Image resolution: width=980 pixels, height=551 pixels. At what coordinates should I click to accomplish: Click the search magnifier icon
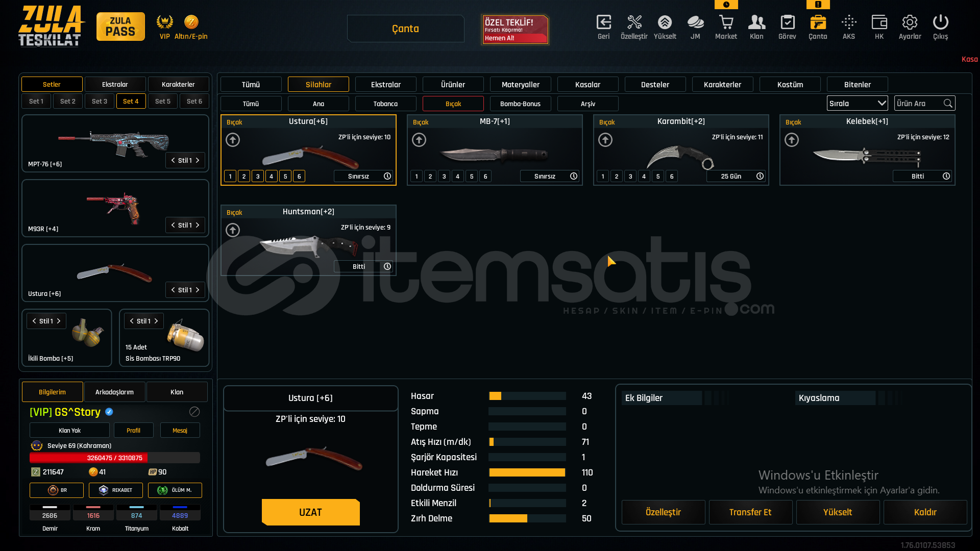point(948,103)
